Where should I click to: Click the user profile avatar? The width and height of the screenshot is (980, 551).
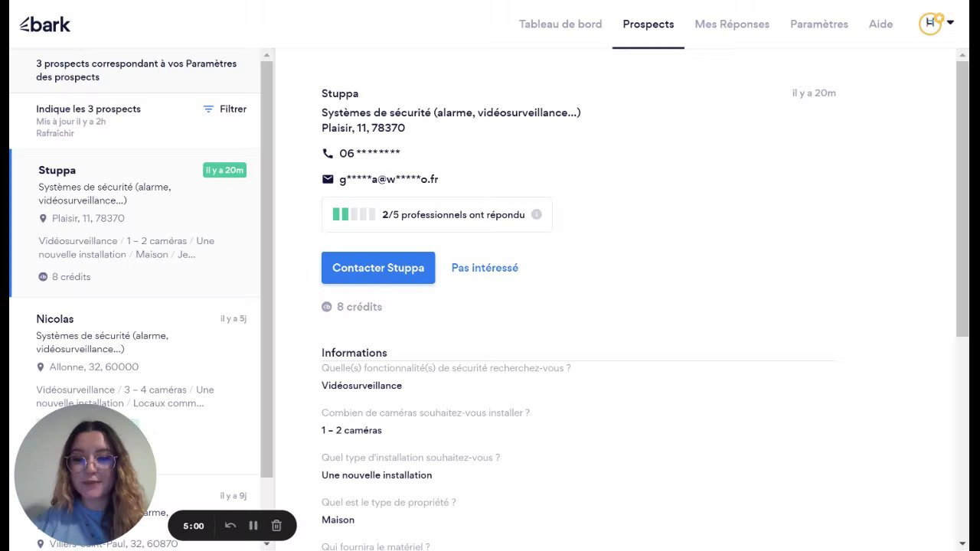[930, 24]
